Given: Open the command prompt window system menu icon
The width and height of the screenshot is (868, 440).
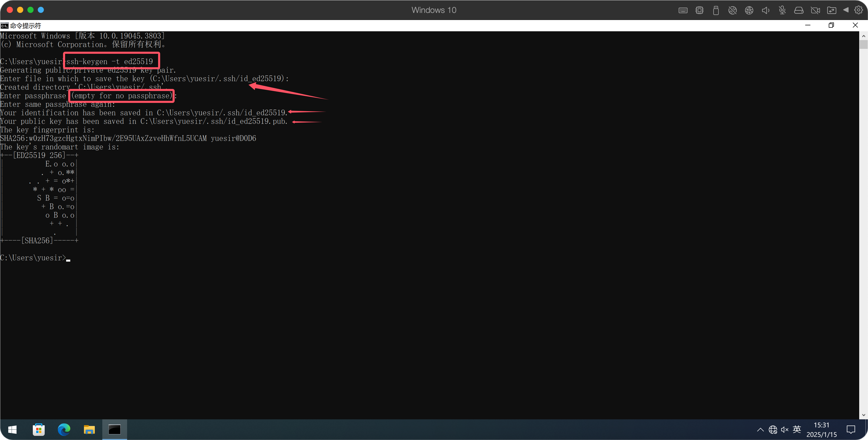Looking at the screenshot, I should pos(4,25).
